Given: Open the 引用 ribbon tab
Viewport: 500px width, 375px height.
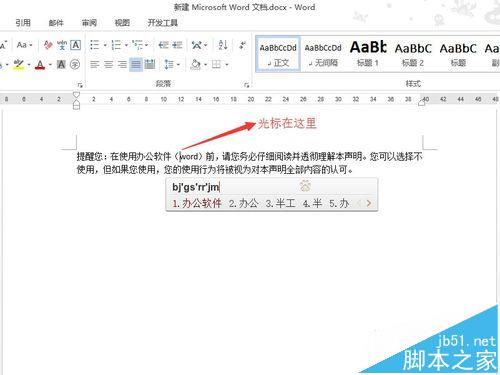Looking at the screenshot, I should click(23, 23).
